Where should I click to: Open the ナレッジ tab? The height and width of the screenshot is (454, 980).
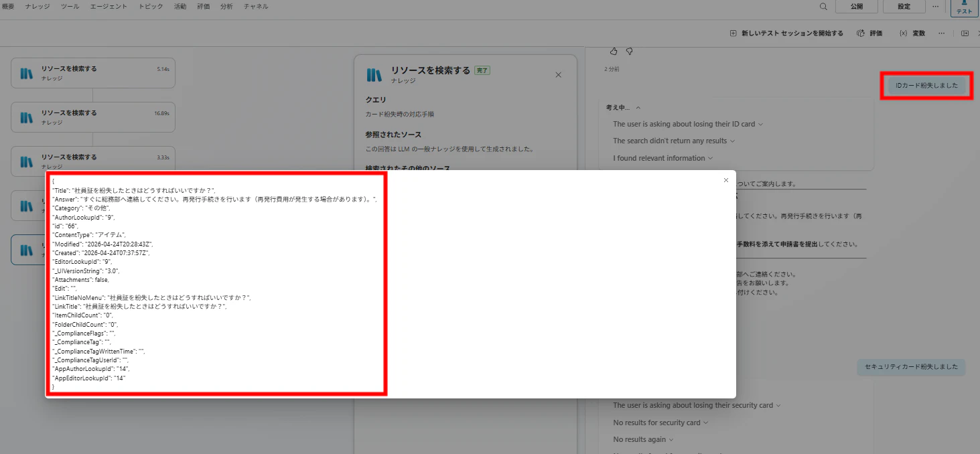pyautogui.click(x=38, y=6)
